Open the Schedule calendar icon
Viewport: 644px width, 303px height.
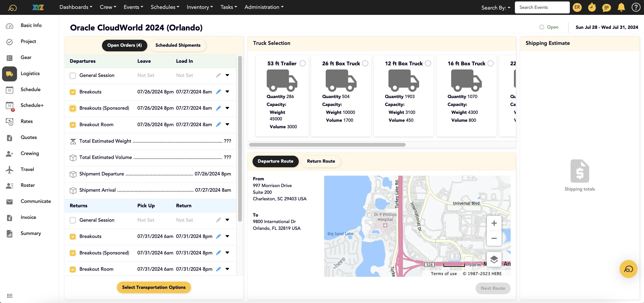pyautogui.click(x=10, y=90)
